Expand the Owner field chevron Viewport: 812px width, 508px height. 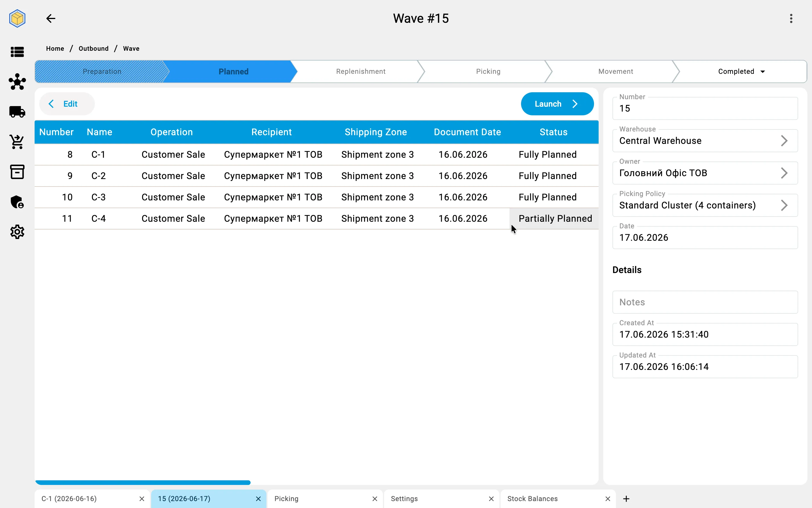(x=784, y=173)
